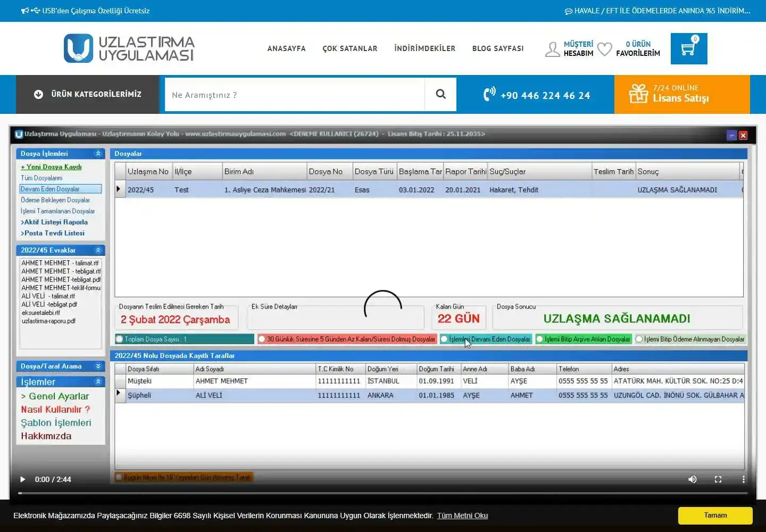Open Müşteri Hesabım link

pyautogui.click(x=578, y=48)
